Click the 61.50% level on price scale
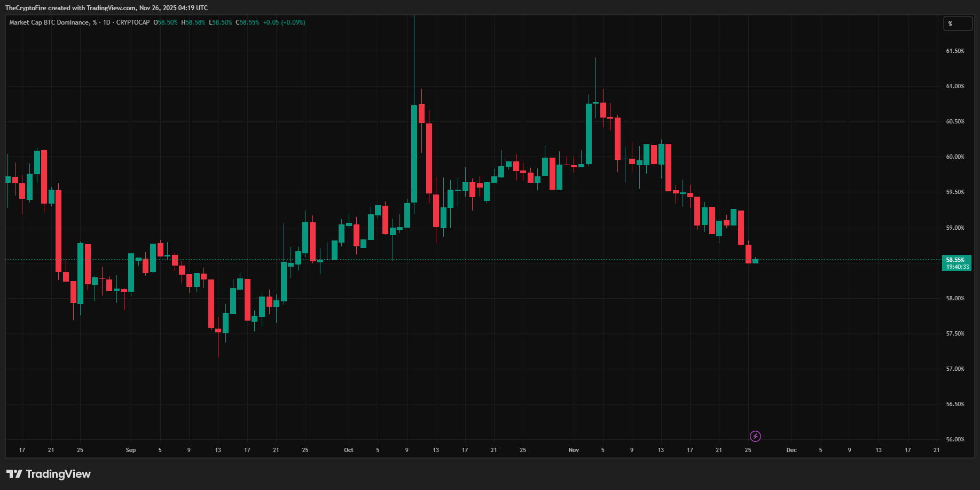The height and width of the screenshot is (490, 980). [x=955, y=50]
